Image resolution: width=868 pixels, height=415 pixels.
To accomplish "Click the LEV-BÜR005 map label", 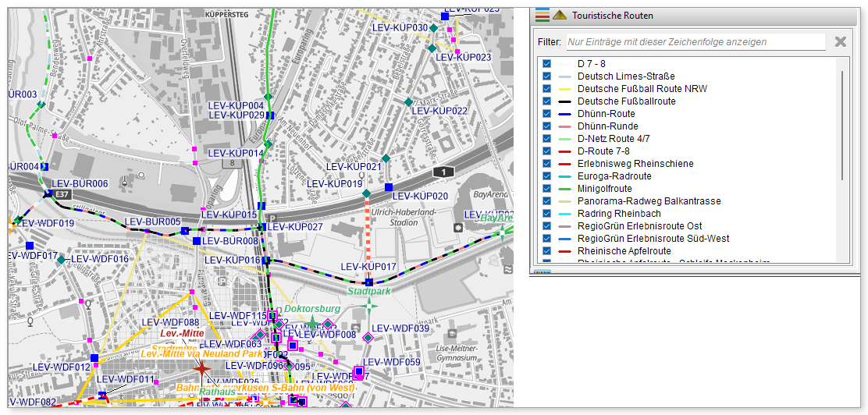I will click(153, 222).
